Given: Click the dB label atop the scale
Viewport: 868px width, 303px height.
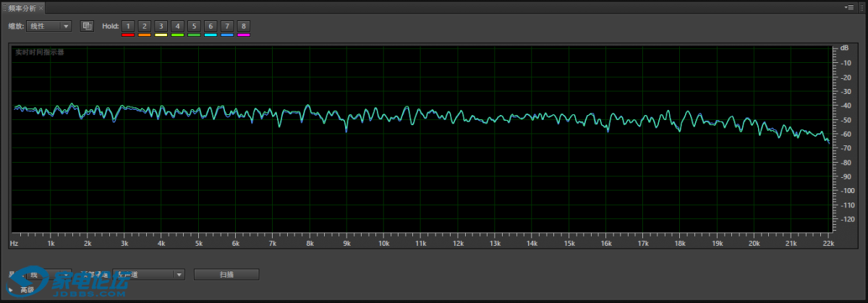Looking at the screenshot, I should pos(844,48).
